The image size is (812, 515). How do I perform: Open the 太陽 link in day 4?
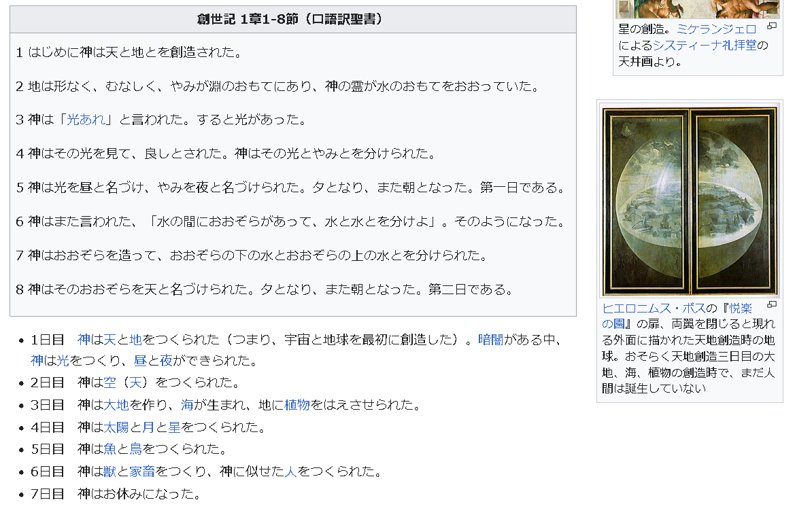116,427
